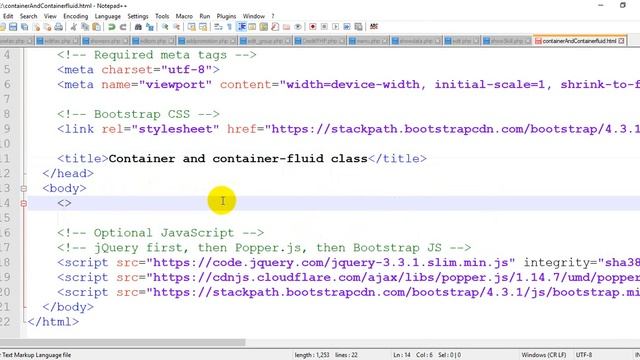Close the containerAndContainerfluid.html tab

(622, 41)
